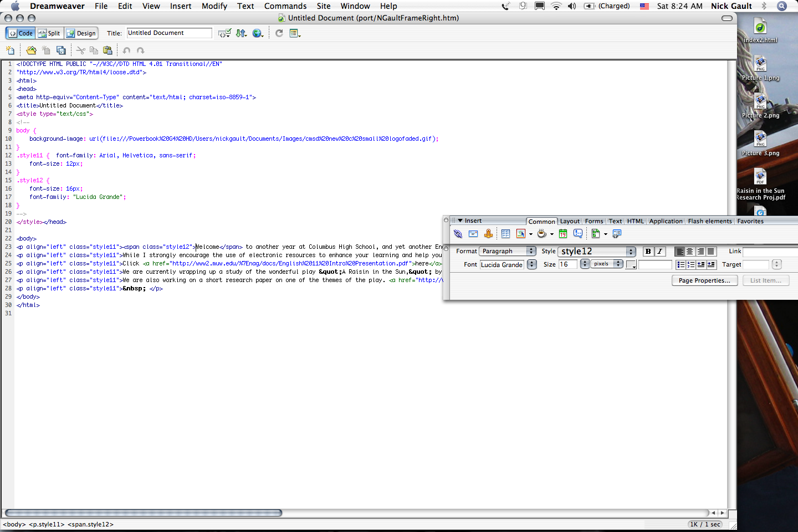Open the Commands menu
This screenshot has height=532, width=798.
point(285,6)
